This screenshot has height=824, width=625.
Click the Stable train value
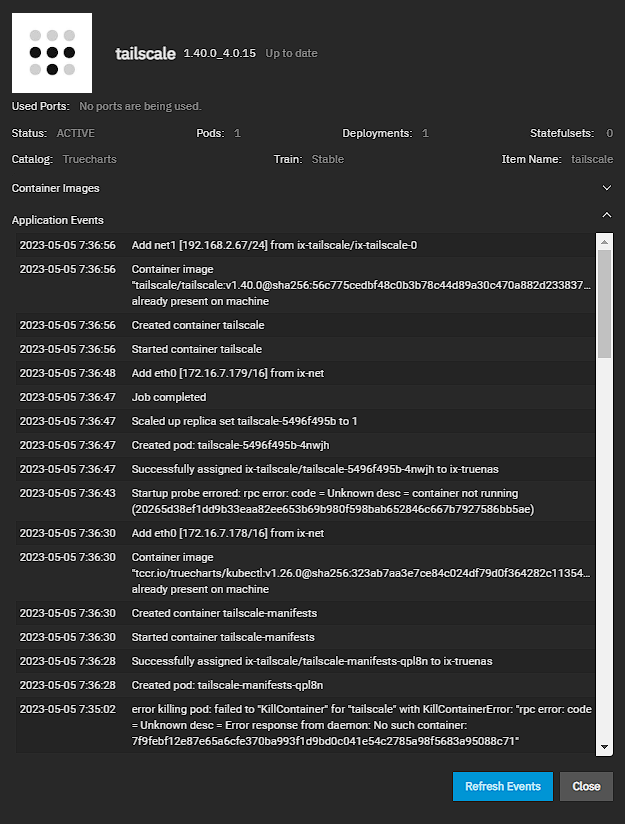(x=327, y=159)
